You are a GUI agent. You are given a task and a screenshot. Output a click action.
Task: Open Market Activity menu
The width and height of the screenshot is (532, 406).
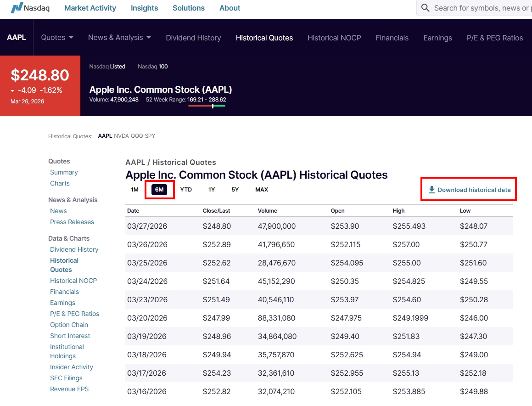(x=90, y=8)
